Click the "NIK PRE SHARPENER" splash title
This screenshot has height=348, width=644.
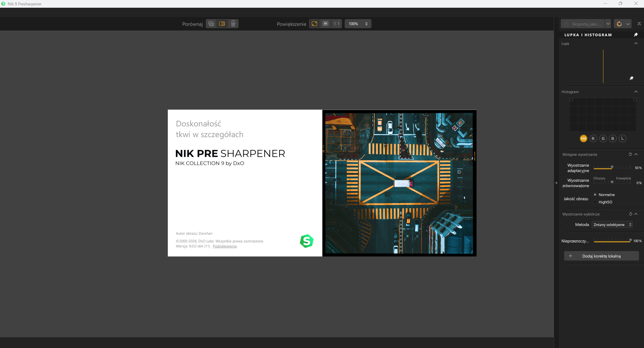tap(230, 154)
